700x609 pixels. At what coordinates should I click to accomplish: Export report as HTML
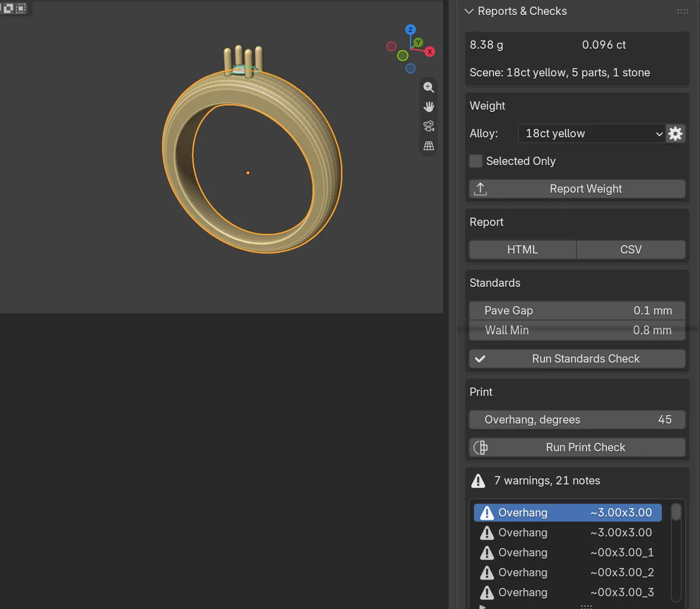[x=523, y=250]
